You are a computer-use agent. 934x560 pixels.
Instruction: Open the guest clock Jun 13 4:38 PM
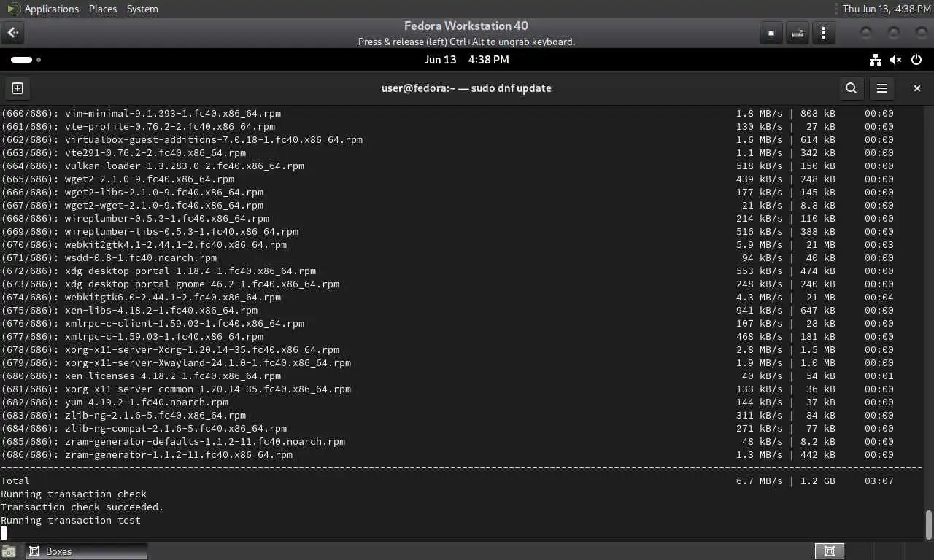(x=466, y=60)
